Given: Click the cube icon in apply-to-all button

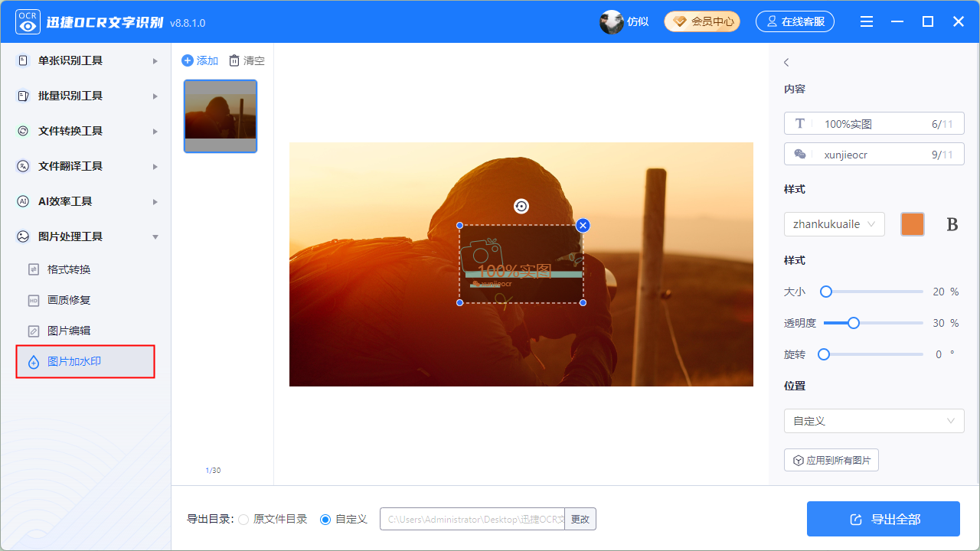Looking at the screenshot, I should [x=799, y=461].
